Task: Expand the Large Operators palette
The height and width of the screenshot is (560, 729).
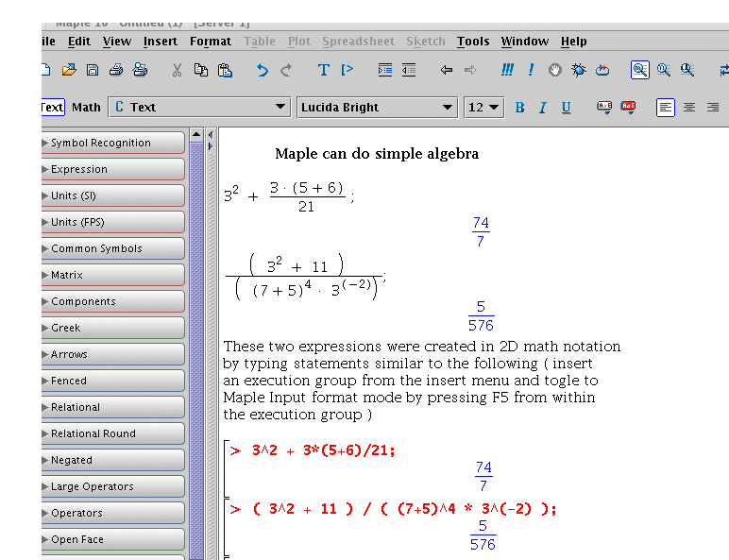Action: (113, 486)
